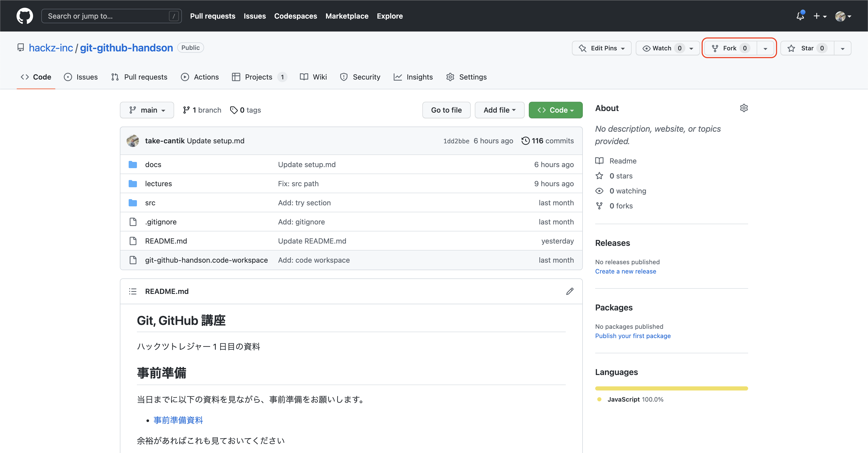This screenshot has width=868, height=453.
Task: Open the notifications bell
Action: point(800,16)
